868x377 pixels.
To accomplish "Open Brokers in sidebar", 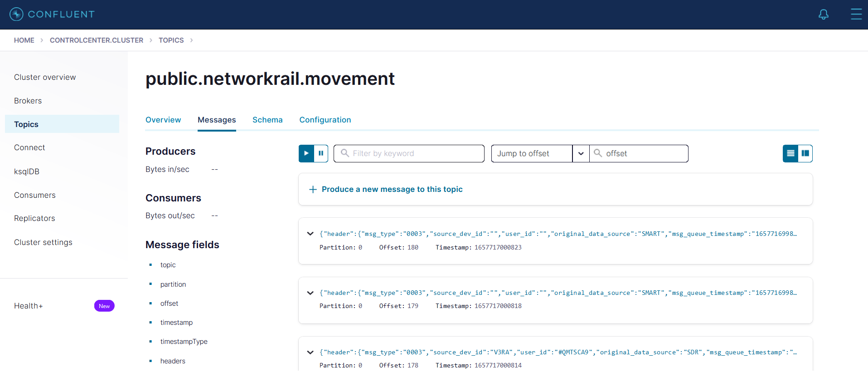I will [28, 101].
